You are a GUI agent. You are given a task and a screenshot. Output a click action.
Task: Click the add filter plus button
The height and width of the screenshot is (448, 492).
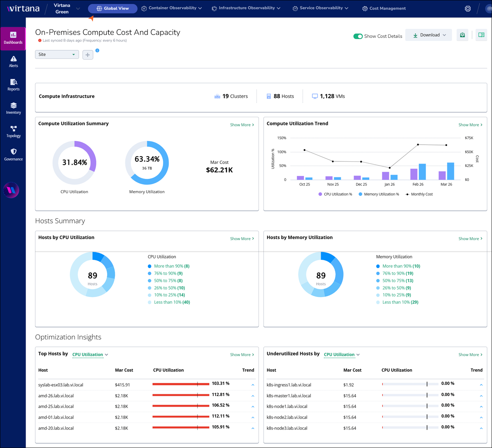[88, 55]
